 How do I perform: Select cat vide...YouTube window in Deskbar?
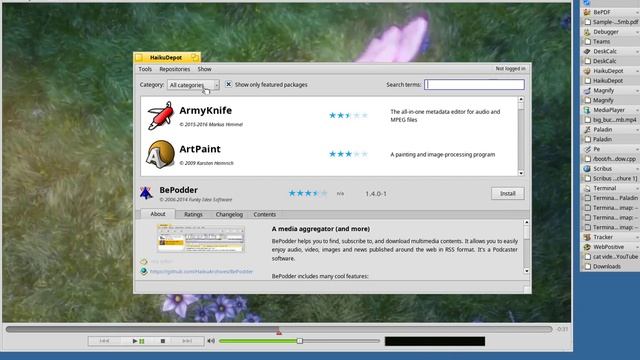610,257
